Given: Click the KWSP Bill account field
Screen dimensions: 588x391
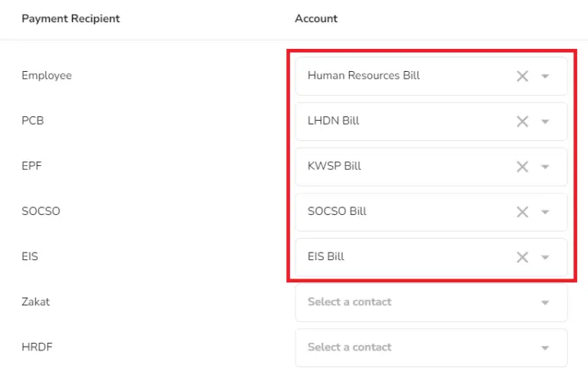Looking at the screenshot, I should (431, 167).
